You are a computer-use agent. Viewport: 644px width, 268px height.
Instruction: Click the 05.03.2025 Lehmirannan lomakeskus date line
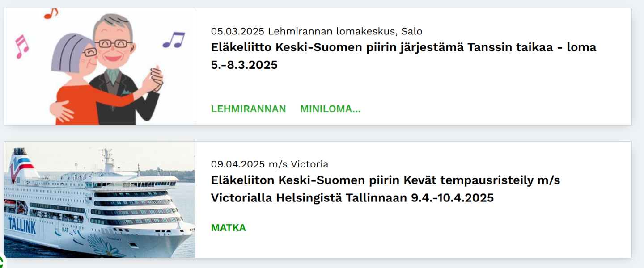317,31
